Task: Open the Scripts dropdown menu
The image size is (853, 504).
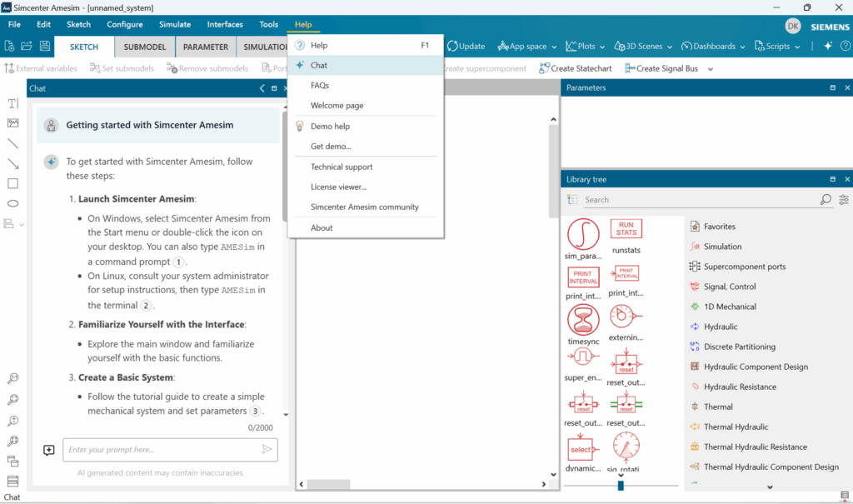Action: point(775,47)
